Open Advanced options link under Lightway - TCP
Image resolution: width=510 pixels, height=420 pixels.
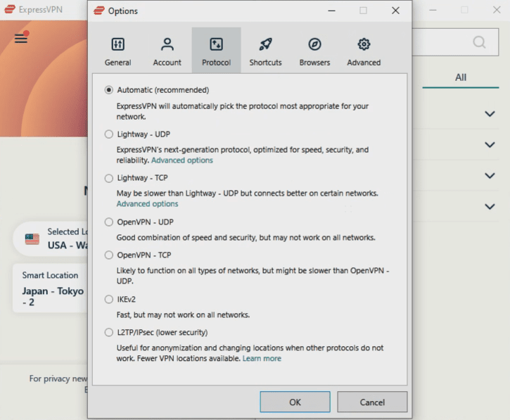point(147,204)
